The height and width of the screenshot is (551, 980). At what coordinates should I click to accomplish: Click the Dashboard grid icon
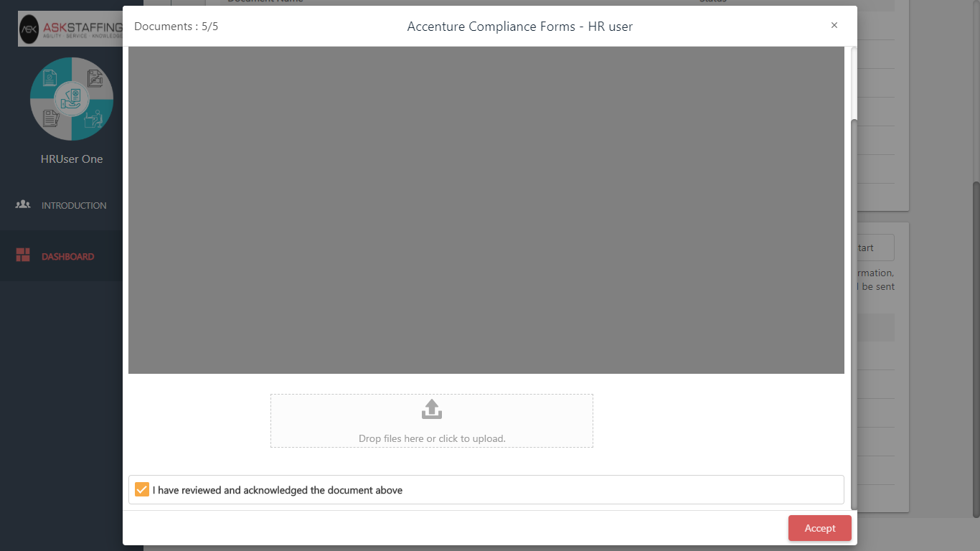coord(23,255)
